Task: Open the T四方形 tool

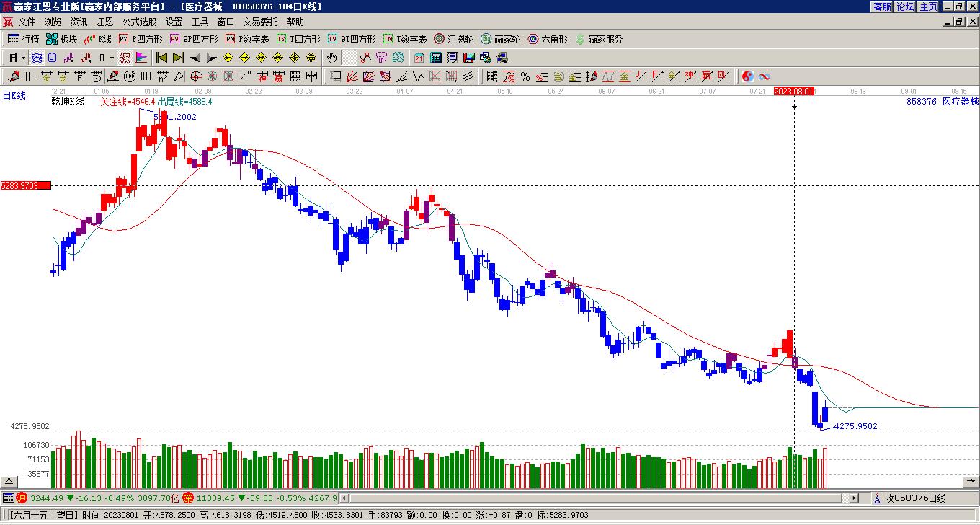Action: pos(298,39)
